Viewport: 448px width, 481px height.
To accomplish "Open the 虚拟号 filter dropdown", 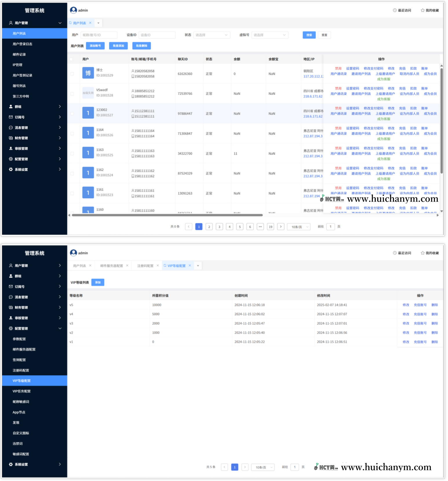I will point(270,35).
